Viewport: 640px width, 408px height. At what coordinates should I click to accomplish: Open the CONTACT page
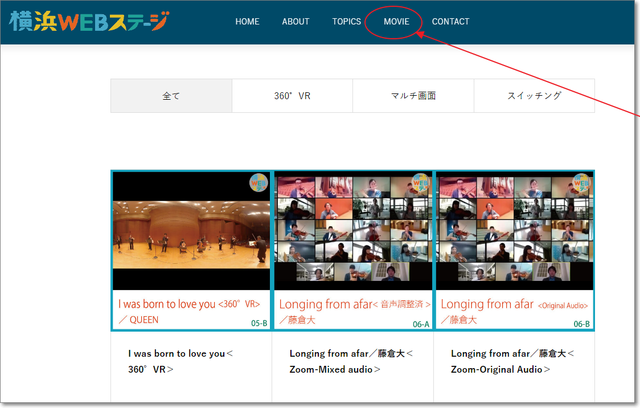pos(450,22)
